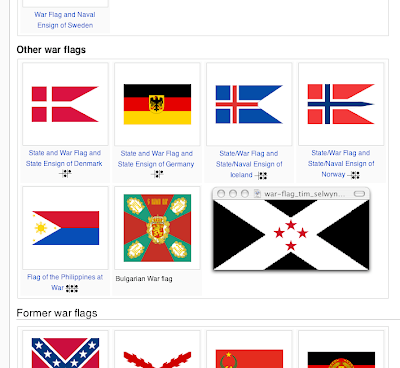Image resolution: width=400 pixels, height=368 pixels.
Task: Click the flag usage symbol beside Norway caption
Action: click(353, 175)
